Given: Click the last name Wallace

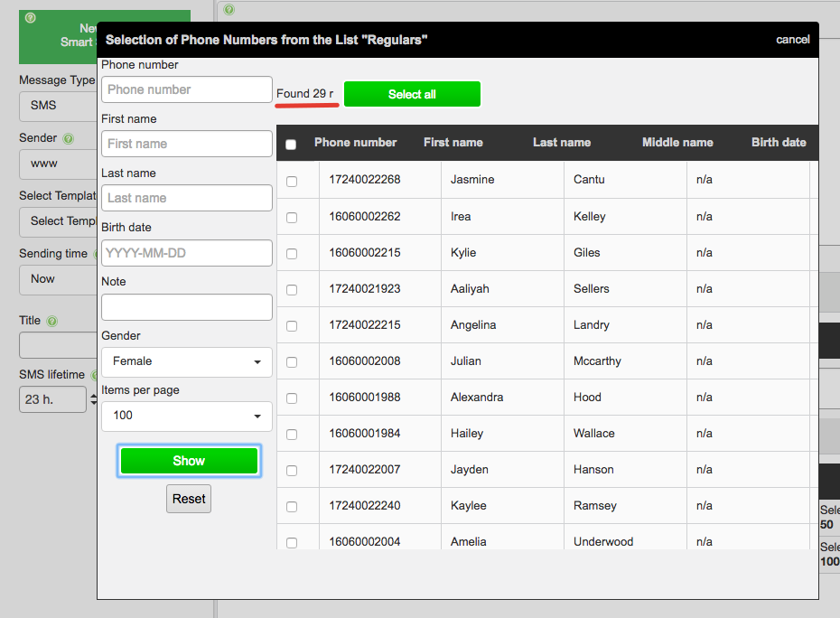Looking at the screenshot, I should (594, 433).
